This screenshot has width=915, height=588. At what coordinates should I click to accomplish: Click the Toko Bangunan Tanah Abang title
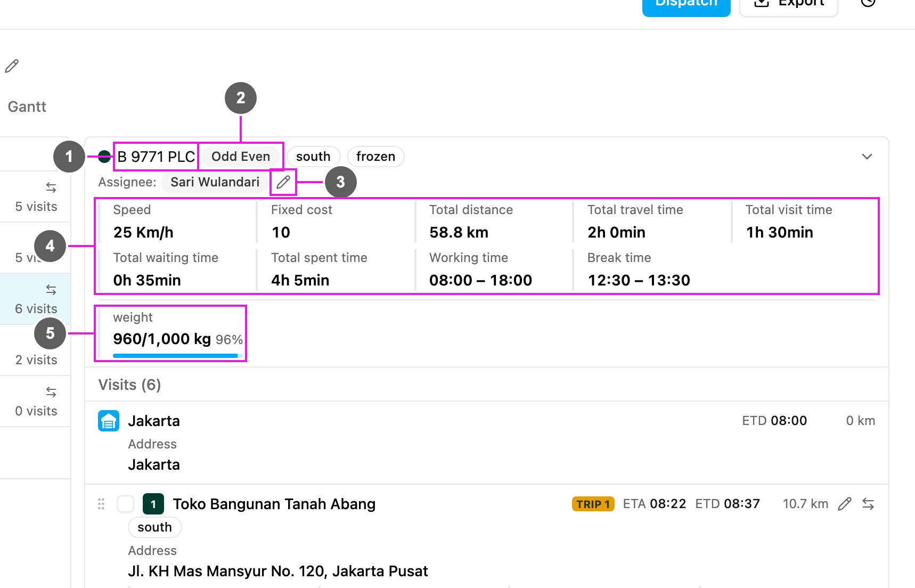click(274, 504)
